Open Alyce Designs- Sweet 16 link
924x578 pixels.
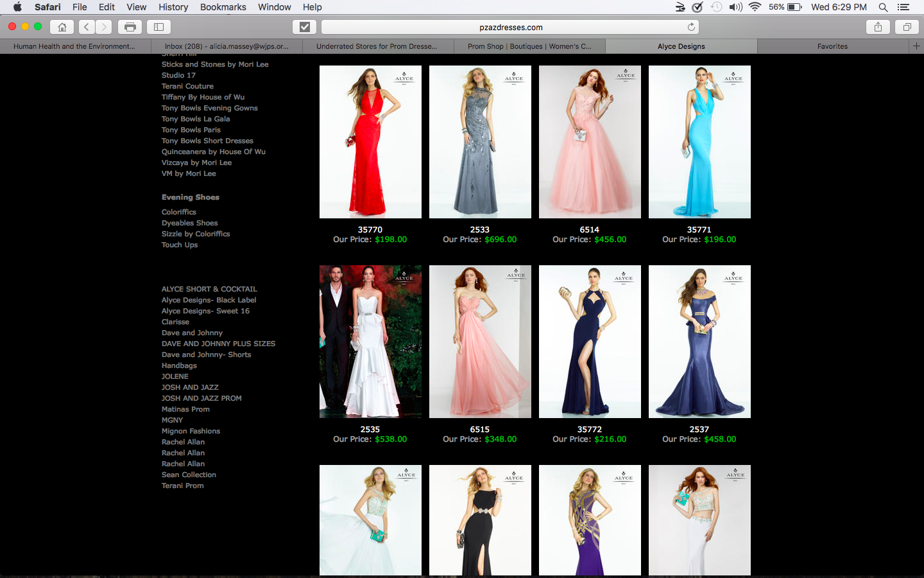pos(205,311)
